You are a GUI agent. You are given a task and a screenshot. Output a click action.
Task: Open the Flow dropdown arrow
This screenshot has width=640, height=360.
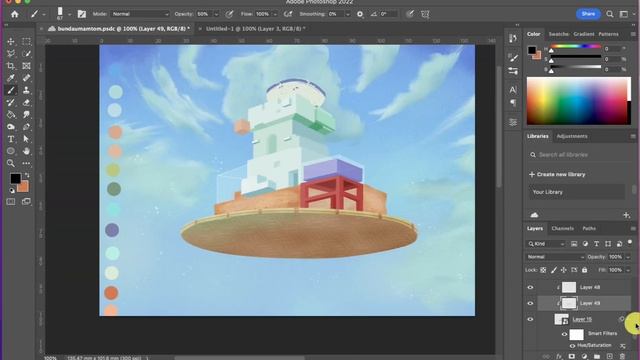click(275, 14)
